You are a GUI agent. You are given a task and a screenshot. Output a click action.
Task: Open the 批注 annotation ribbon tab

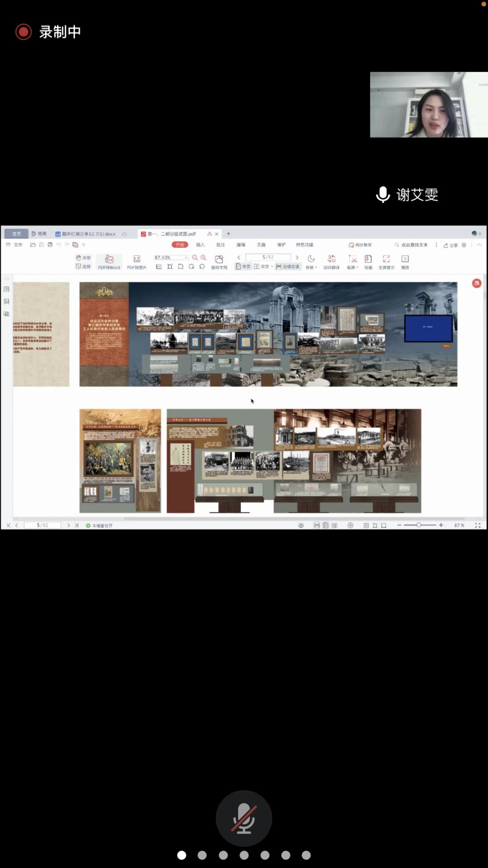(221, 245)
